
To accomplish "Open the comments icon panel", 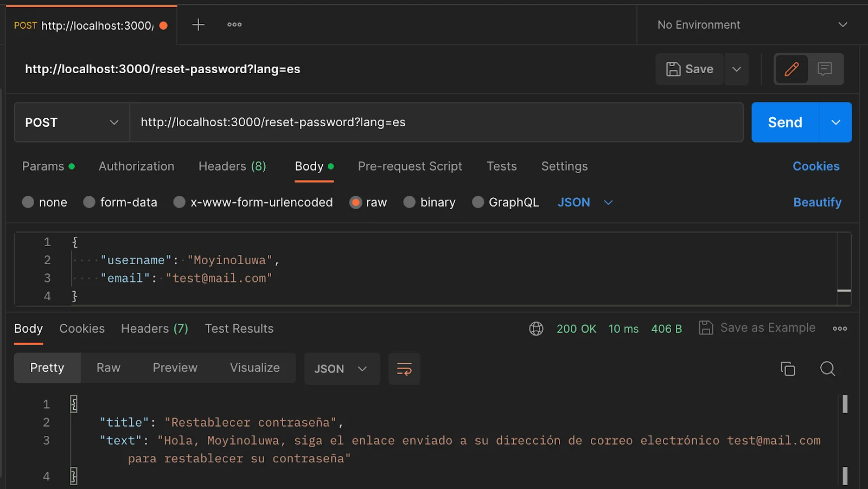I will click(825, 69).
